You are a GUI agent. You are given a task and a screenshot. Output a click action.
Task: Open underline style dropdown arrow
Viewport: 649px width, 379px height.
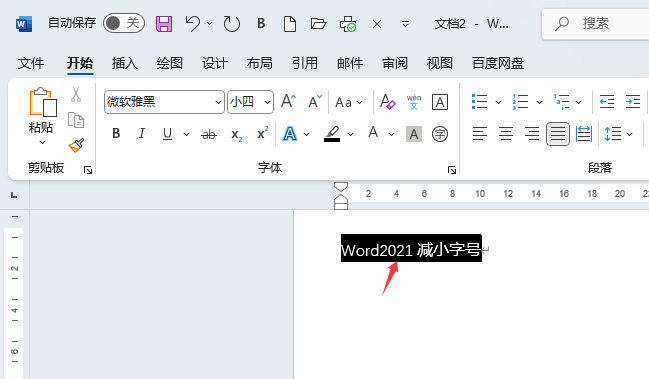point(186,134)
